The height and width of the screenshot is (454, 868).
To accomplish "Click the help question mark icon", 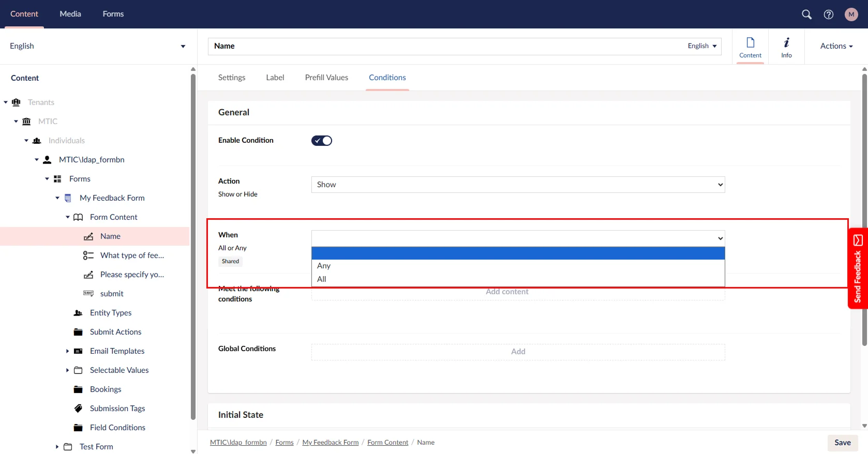I will 829,14.
